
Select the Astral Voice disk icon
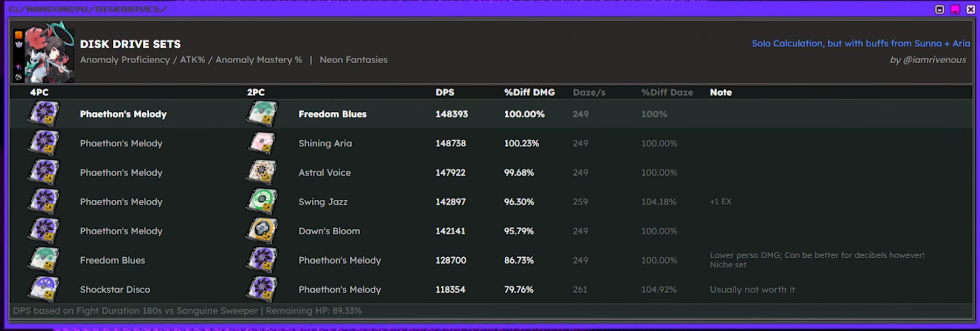pos(262,172)
